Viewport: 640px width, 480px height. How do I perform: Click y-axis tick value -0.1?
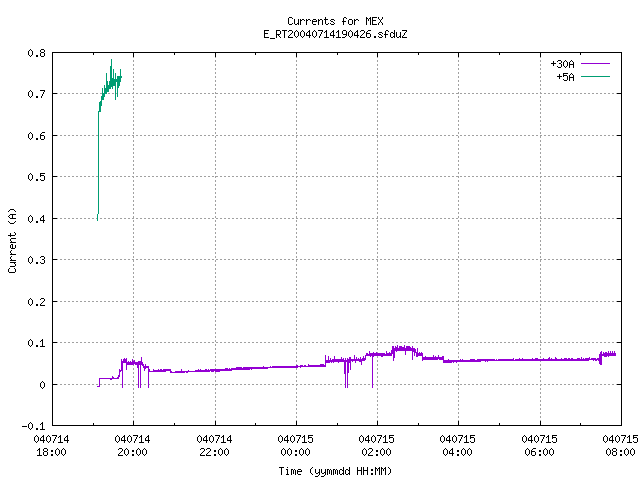[33, 426]
